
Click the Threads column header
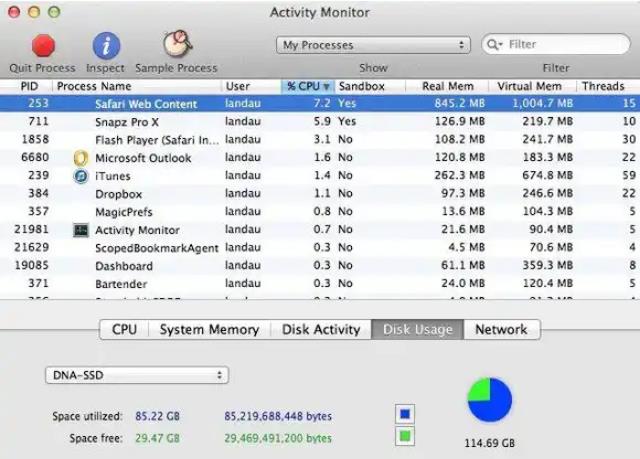607,86
